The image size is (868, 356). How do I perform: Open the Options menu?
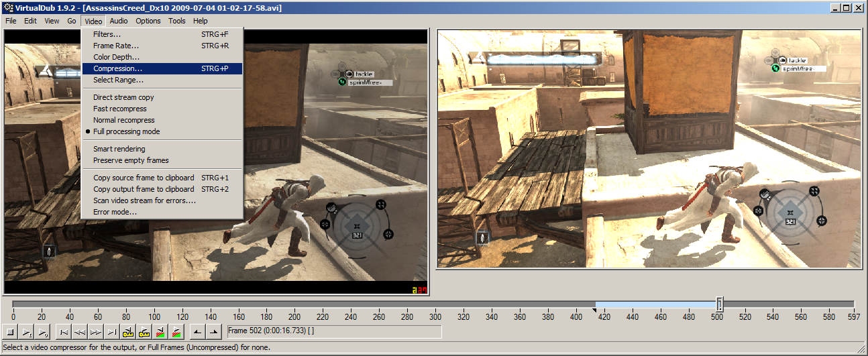(x=148, y=21)
